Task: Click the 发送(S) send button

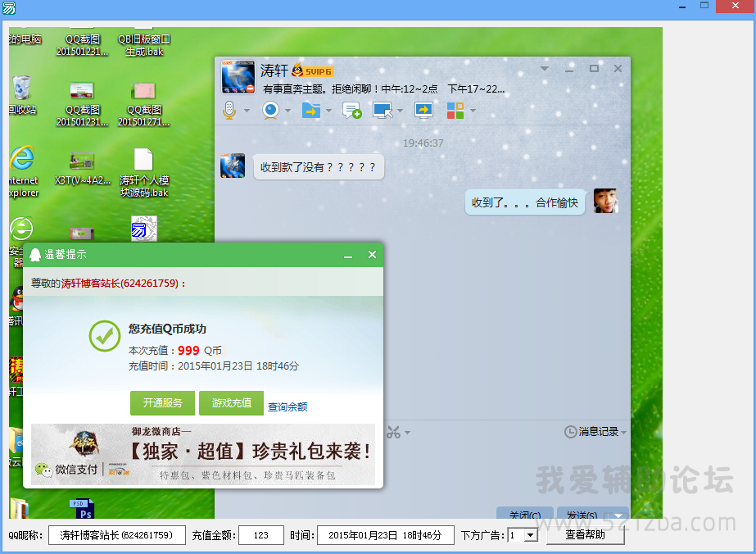Action: (x=582, y=513)
